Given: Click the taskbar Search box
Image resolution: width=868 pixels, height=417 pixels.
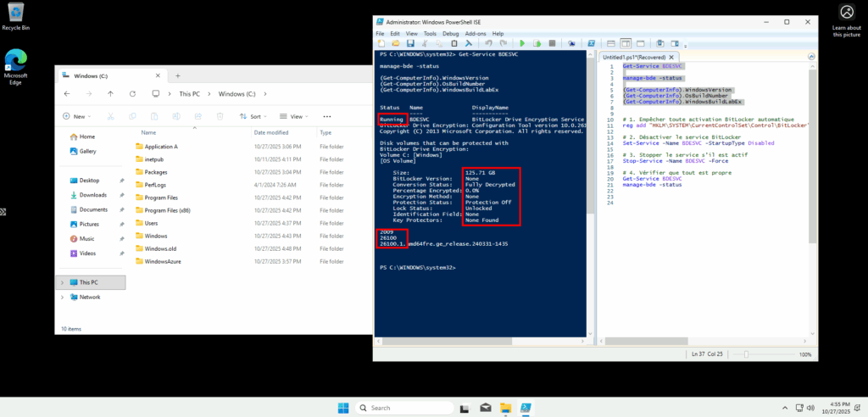Looking at the screenshot, I should tap(398, 408).
